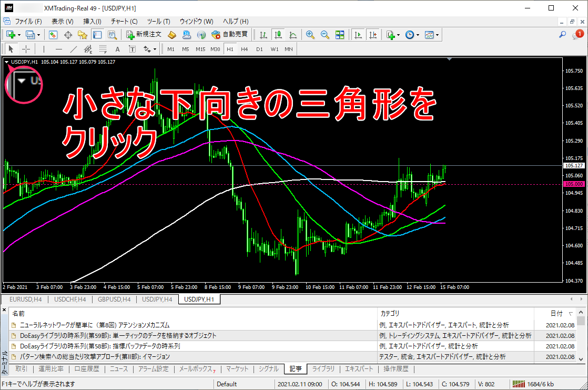
Task: Switch timeframe to MN
Action: (289, 49)
